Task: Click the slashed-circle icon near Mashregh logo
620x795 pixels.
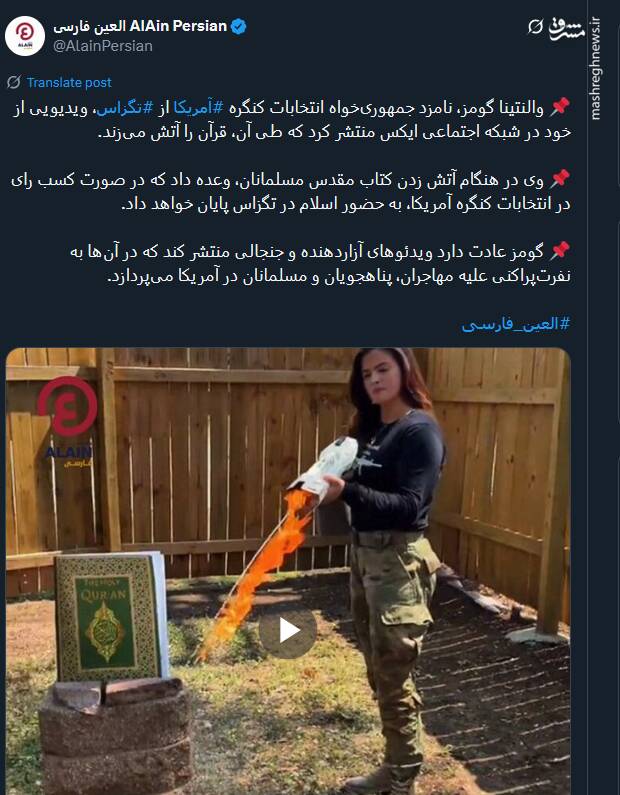Action: (535, 27)
